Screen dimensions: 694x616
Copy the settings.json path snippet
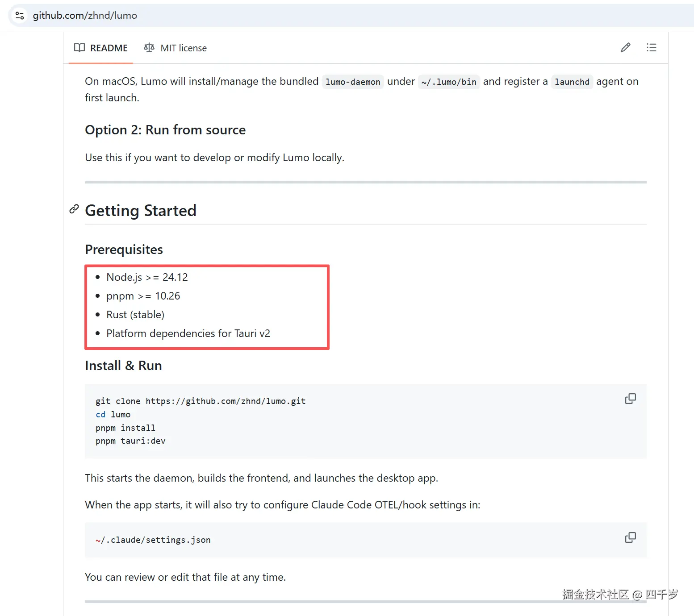click(630, 537)
